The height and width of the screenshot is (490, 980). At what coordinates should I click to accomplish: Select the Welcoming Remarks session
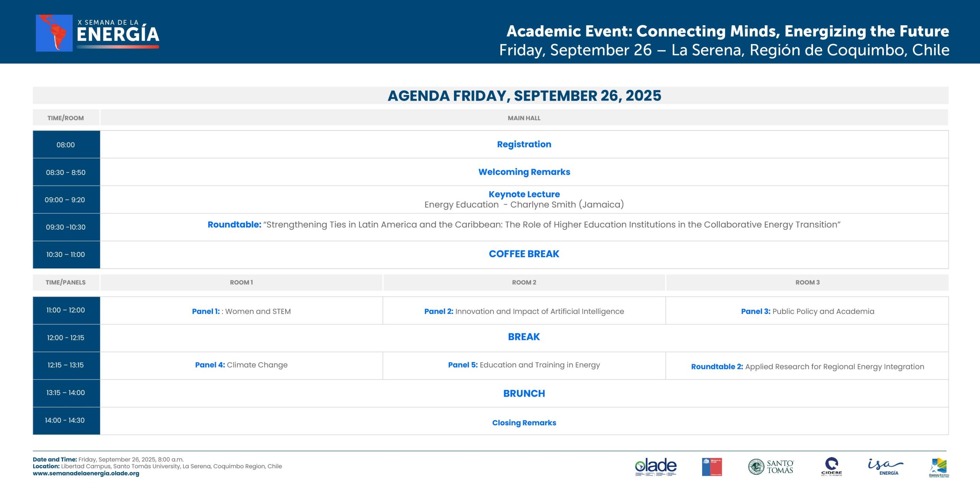(524, 172)
